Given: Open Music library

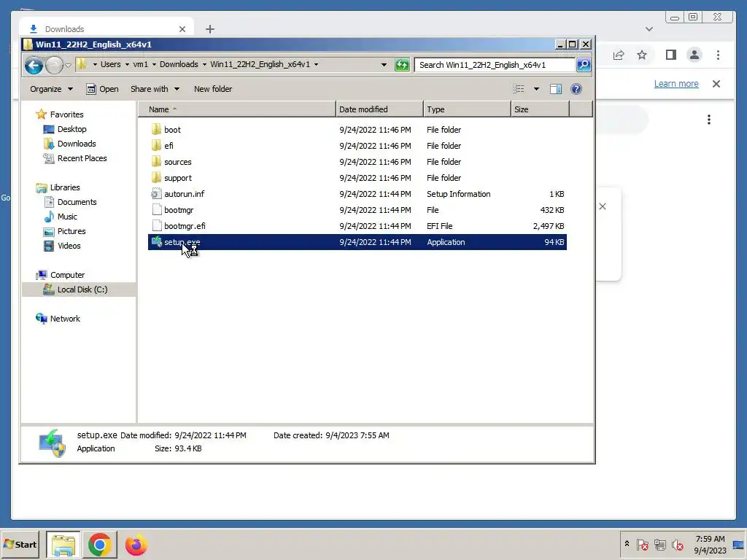Looking at the screenshot, I should pos(61,217).
